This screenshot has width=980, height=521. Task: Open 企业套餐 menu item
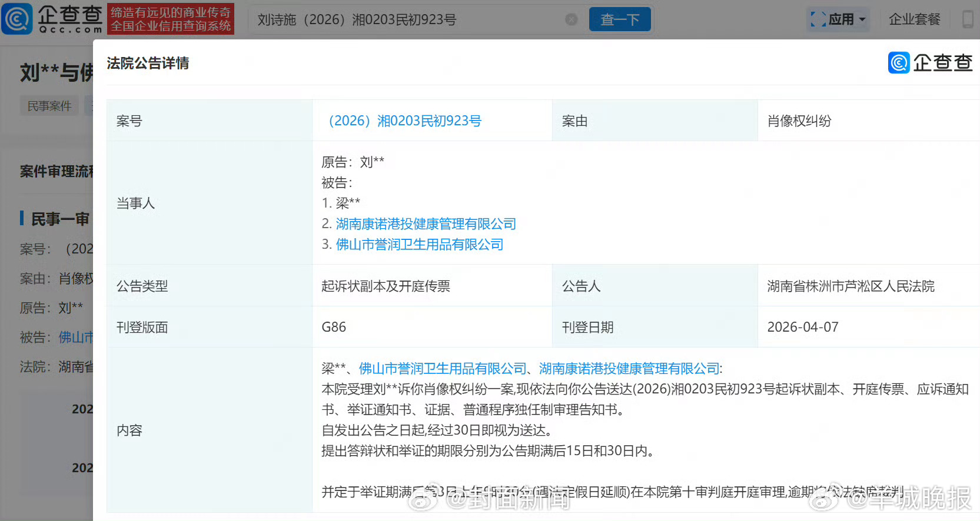[914, 19]
